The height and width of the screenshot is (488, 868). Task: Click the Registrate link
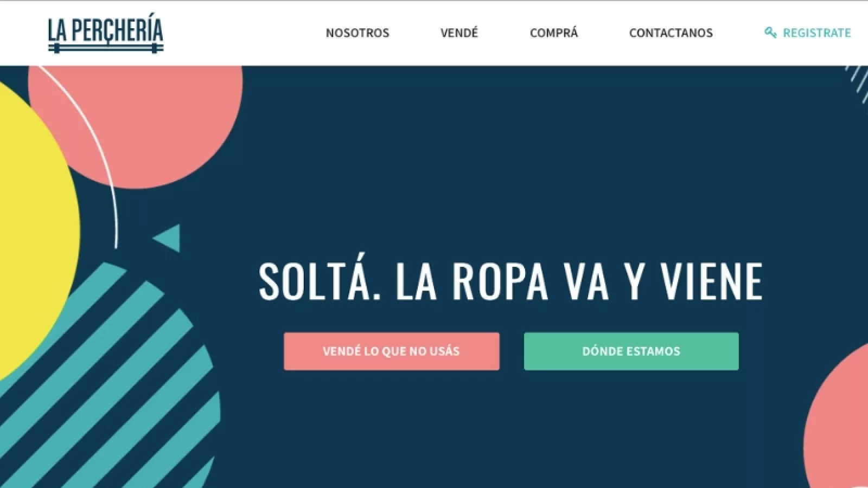pyautogui.click(x=816, y=33)
